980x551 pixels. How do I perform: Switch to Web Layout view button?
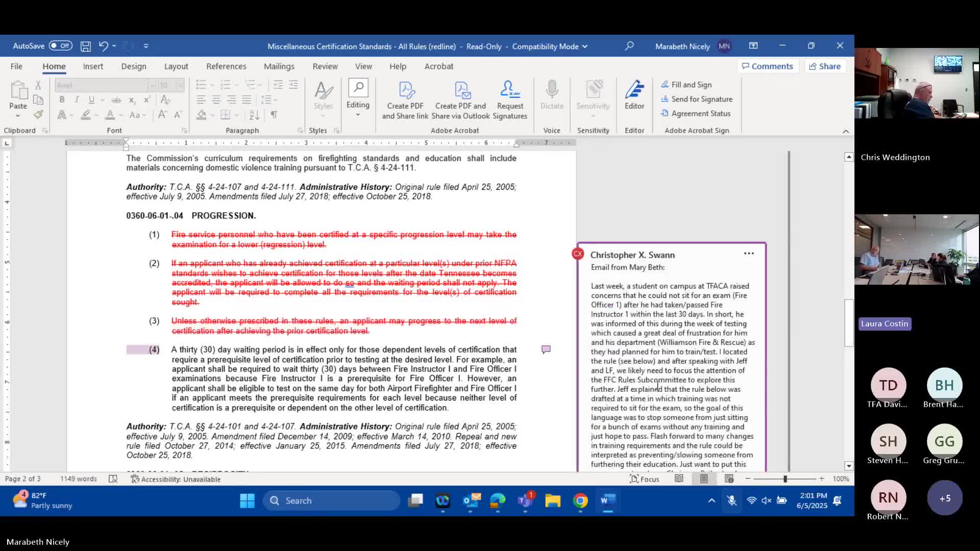[729, 479]
